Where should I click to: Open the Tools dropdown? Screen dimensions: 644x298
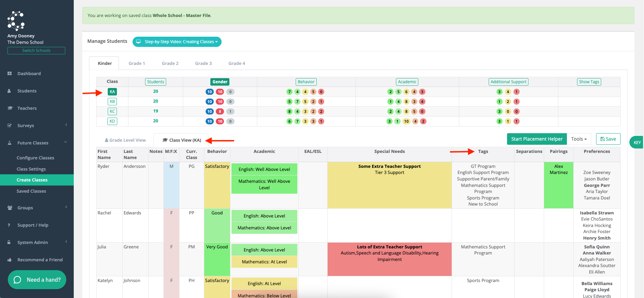[579, 139]
